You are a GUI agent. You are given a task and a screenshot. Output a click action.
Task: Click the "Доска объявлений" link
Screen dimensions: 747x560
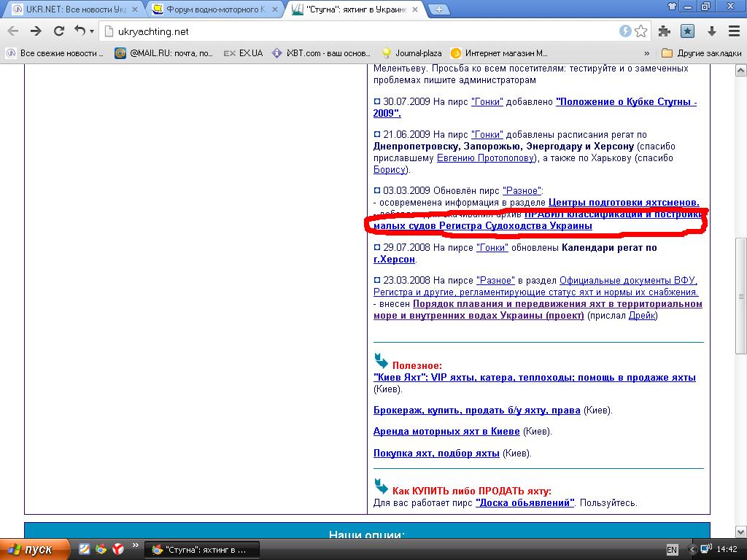click(525, 503)
